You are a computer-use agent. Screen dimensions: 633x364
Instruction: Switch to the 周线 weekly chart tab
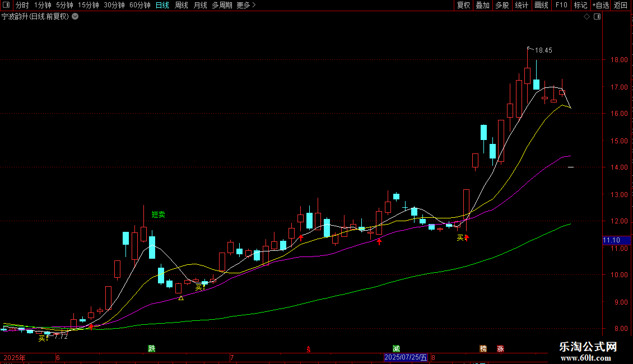[x=181, y=5]
